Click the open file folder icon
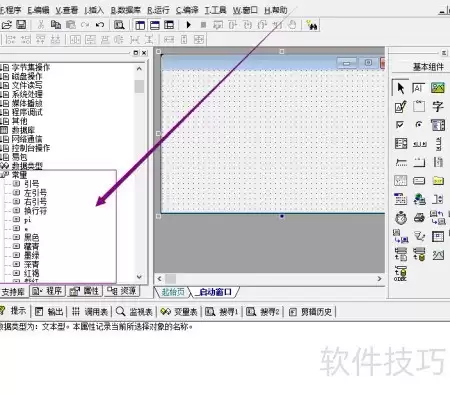 click(7, 25)
